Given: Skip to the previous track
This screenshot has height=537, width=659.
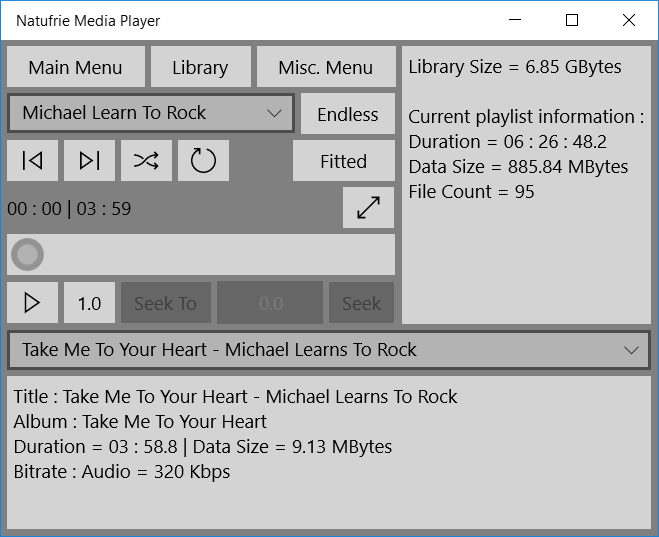Looking at the screenshot, I should [x=32, y=161].
